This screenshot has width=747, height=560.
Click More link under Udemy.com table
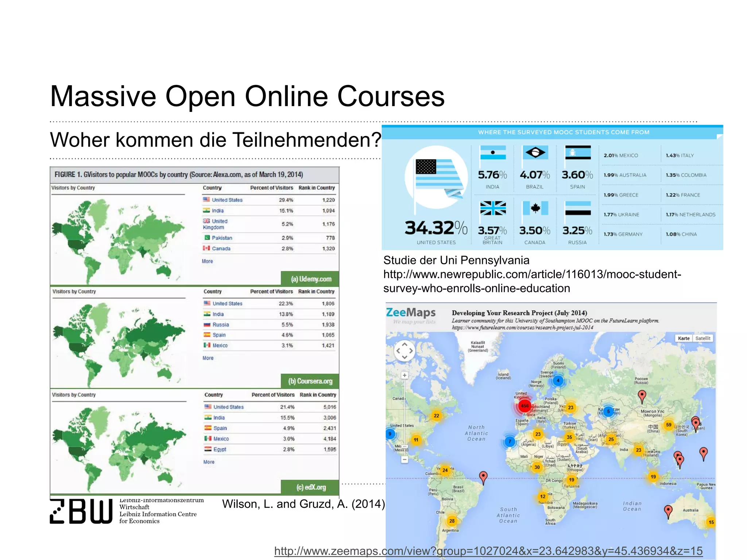207,261
